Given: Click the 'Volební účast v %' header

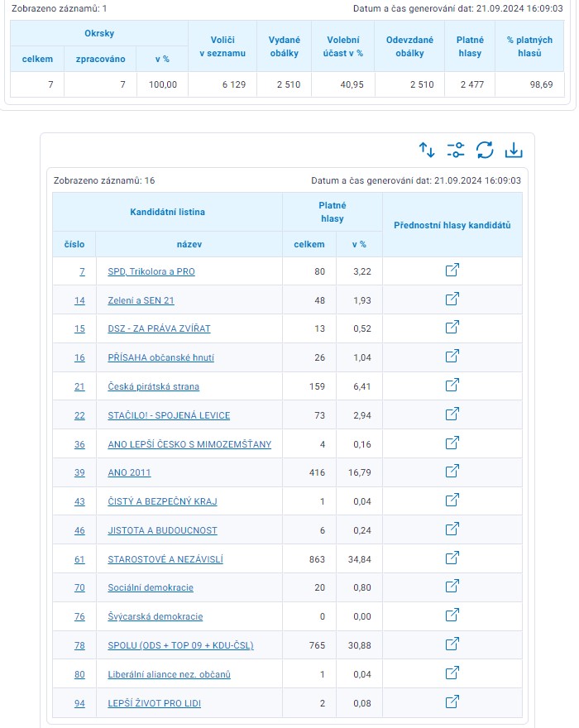Looking at the screenshot, I should [x=343, y=46].
